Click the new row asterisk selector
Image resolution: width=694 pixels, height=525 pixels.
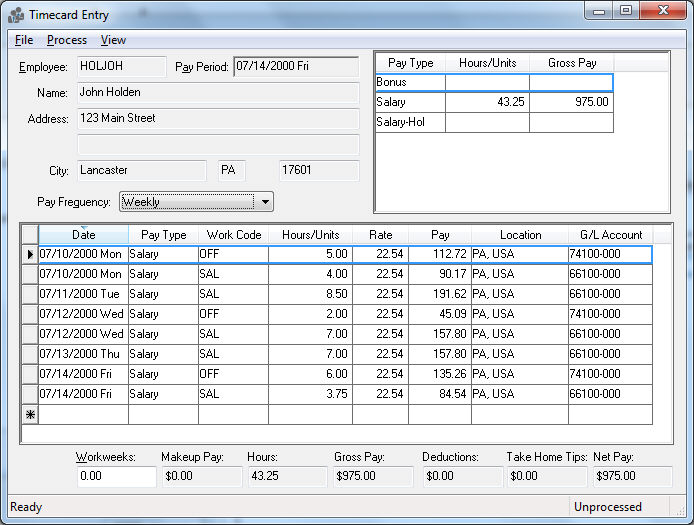coord(30,414)
